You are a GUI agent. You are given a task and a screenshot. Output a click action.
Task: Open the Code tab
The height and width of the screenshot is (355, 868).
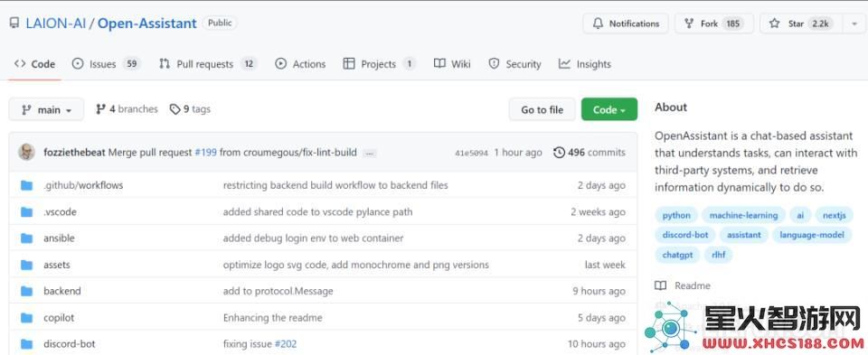coord(34,64)
